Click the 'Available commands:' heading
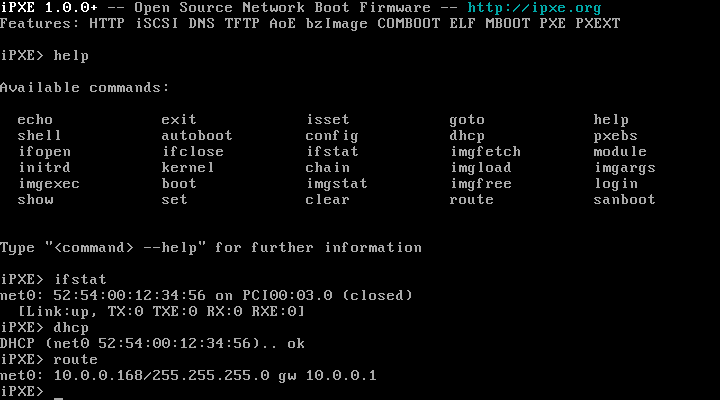 click(85, 87)
